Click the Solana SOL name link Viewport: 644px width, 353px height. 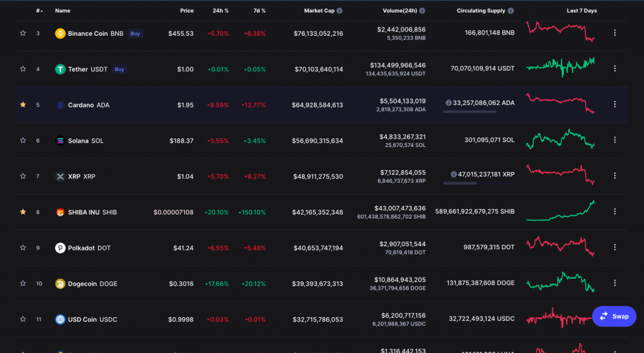(86, 141)
